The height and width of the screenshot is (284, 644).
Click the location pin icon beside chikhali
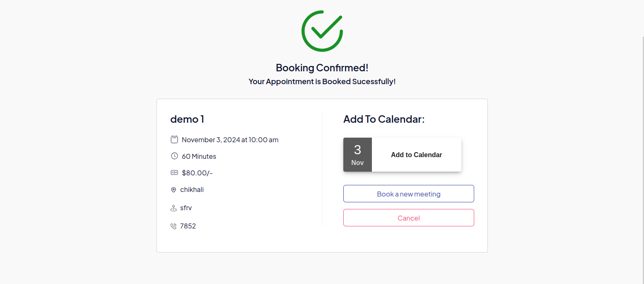click(x=174, y=190)
